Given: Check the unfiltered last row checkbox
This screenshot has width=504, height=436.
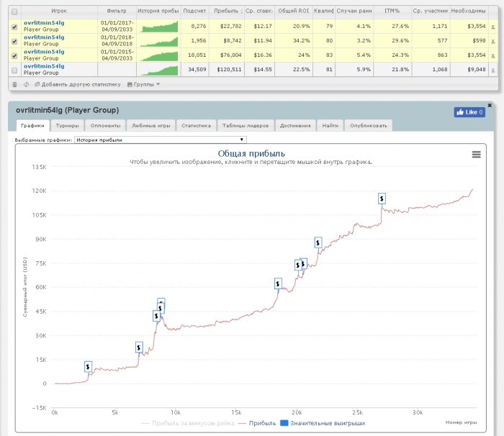Looking at the screenshot, I should pyautogui.click(x=15, y=70).
